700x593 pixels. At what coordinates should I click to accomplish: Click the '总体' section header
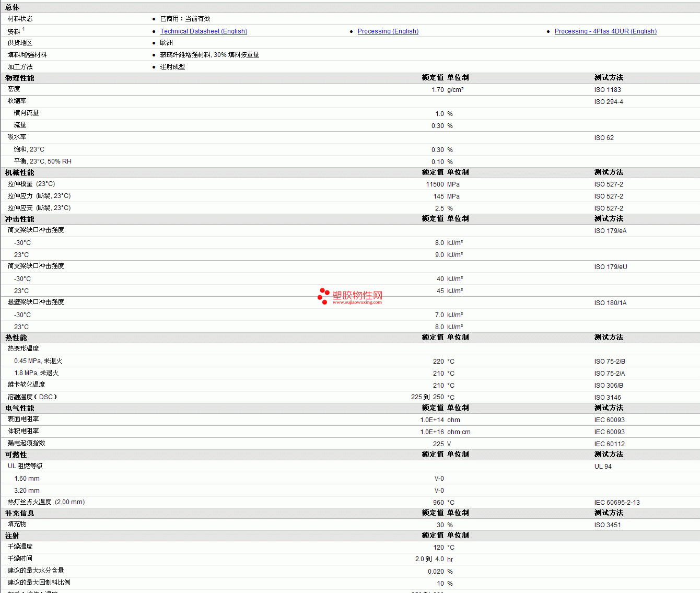pyautogui.click(x=13, y=7)
